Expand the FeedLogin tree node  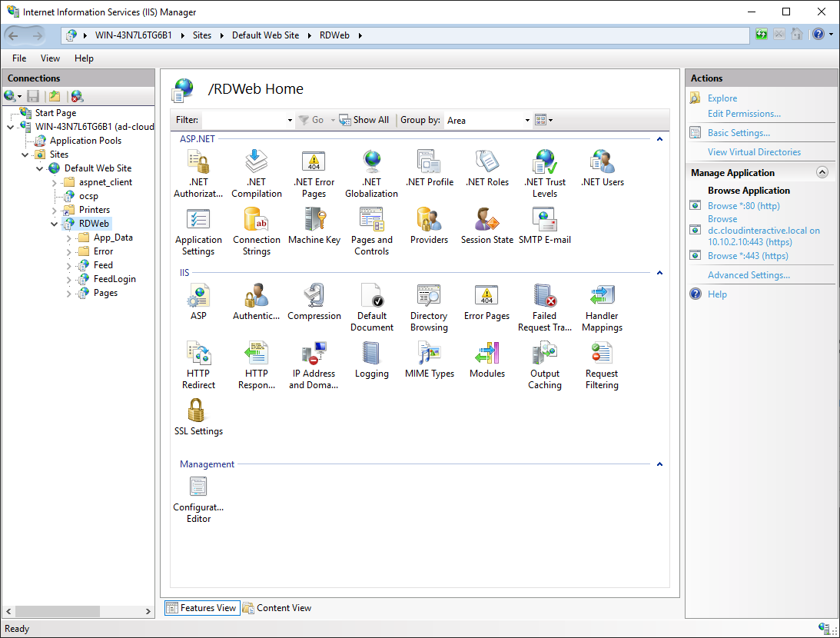pos(68,280)
